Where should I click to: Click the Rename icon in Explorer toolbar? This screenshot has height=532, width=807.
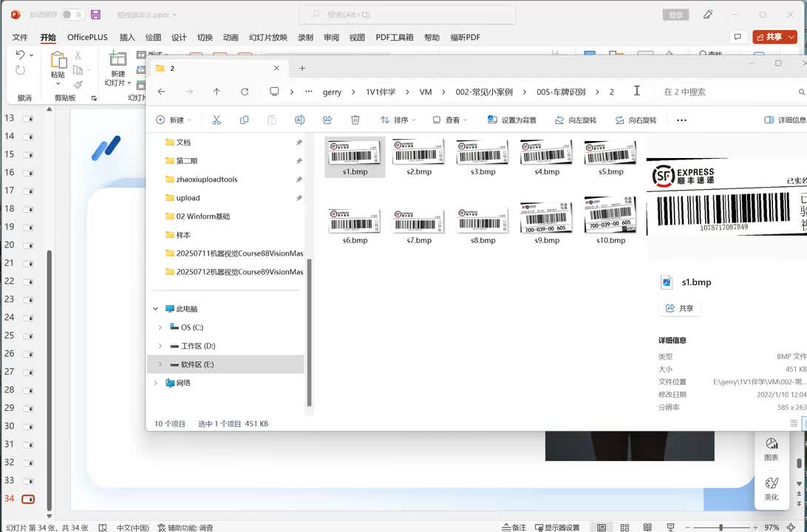click(x=299, y=120)
